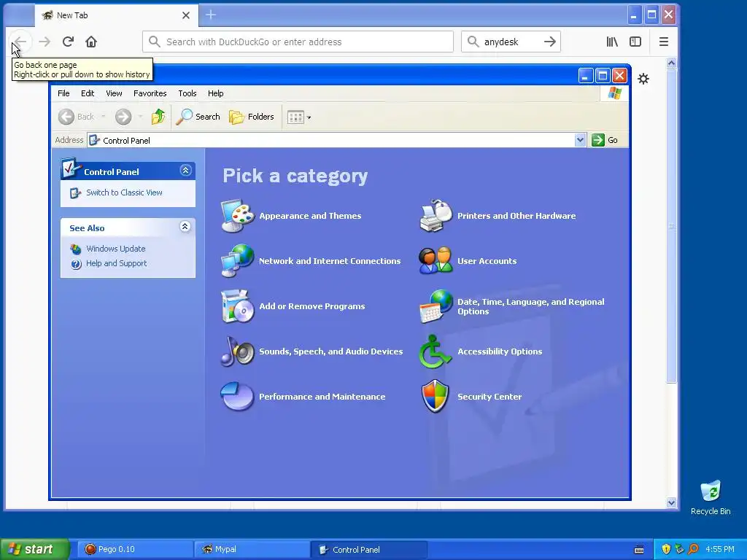This screenshot has height=560, width=747.
Task: Click the Up folder icon in Control Panel toolbar
Action: tap(158, 117)
